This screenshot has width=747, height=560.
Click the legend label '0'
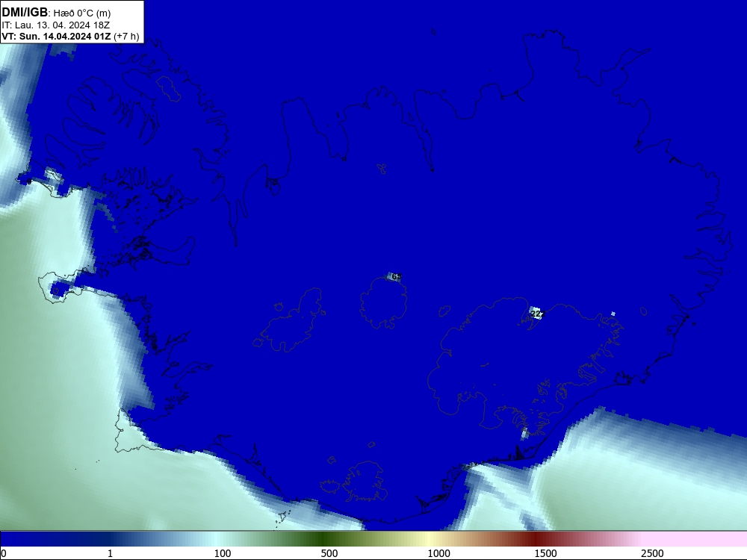point(4,553)
